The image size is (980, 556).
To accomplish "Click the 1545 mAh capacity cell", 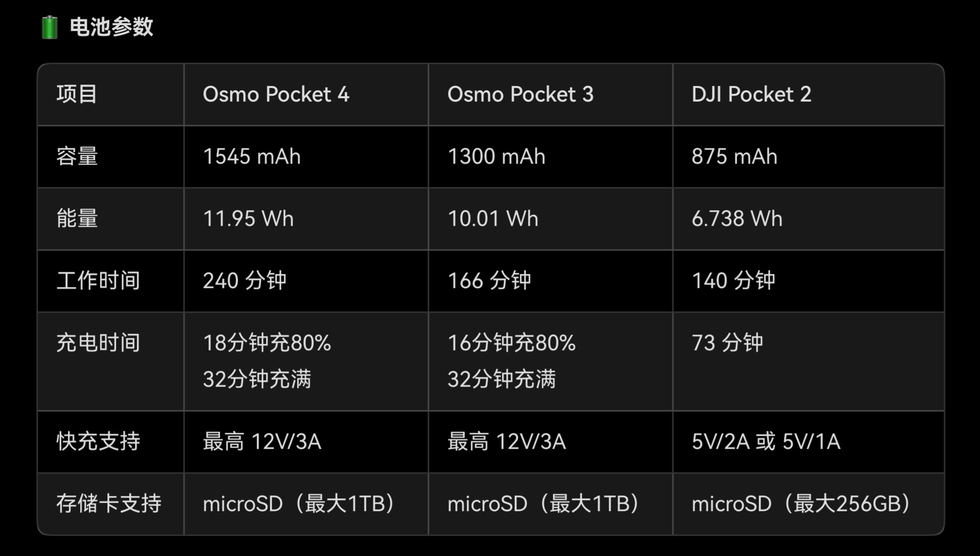I will [x=251, y=156].
